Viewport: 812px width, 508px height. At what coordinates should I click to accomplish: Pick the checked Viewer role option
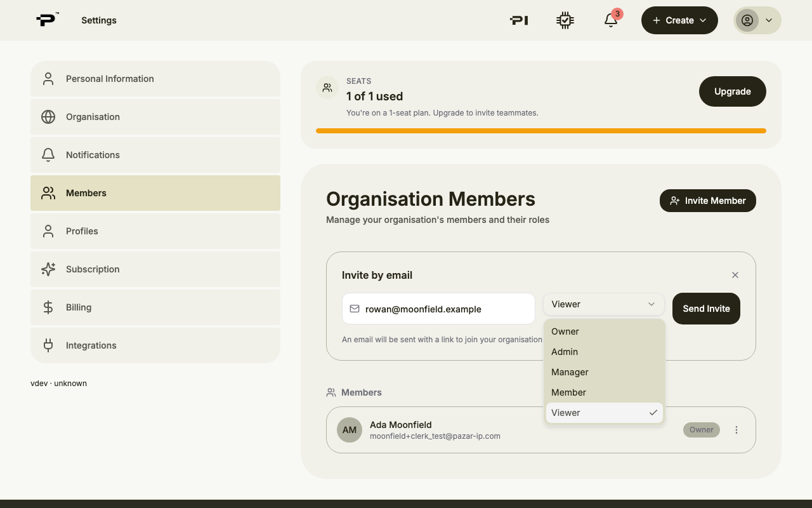(604, 413)
